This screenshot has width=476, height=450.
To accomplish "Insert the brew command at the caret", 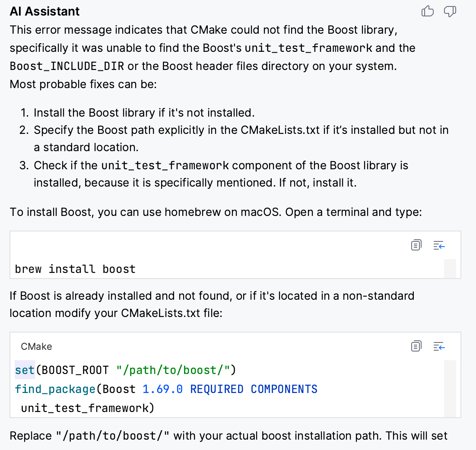I will click(x=438, y=245).
